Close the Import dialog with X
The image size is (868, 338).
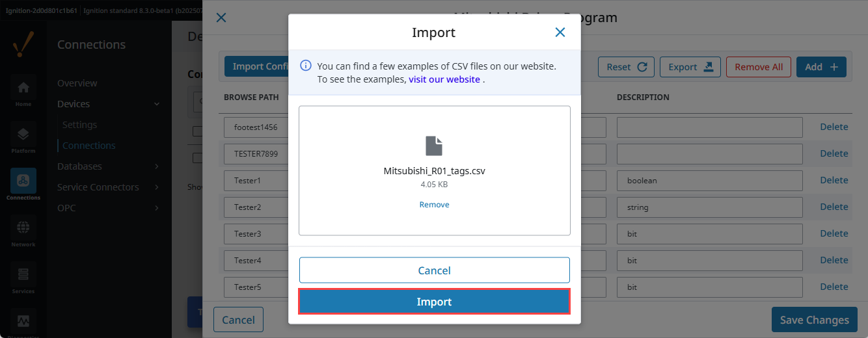[x=560, y=32]
